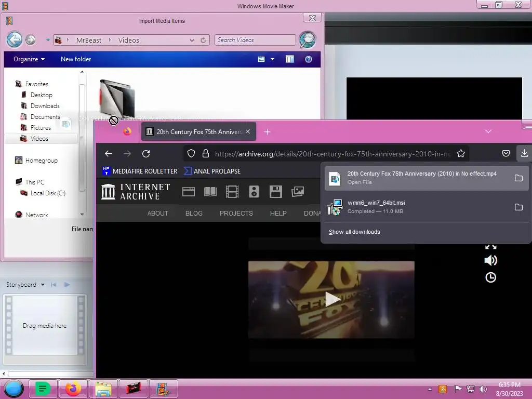
Task: Show mp4 download in folder
Action: [x=518, y=178]
